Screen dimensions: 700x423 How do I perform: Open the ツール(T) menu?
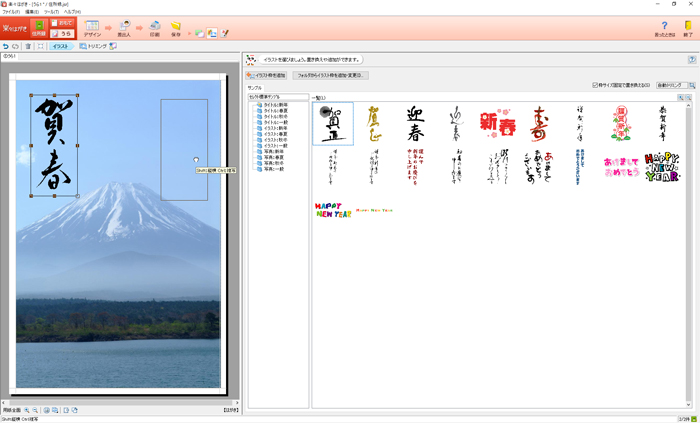tap(62, 11)
